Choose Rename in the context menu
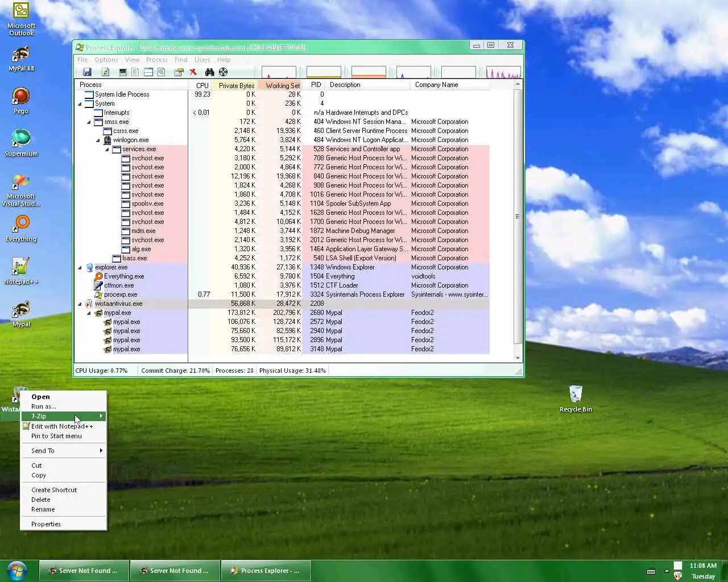 tap(63, 509)
